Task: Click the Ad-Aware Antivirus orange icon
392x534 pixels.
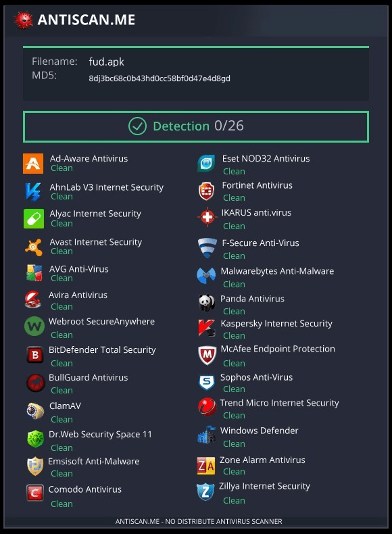Action: coord(33,164)
